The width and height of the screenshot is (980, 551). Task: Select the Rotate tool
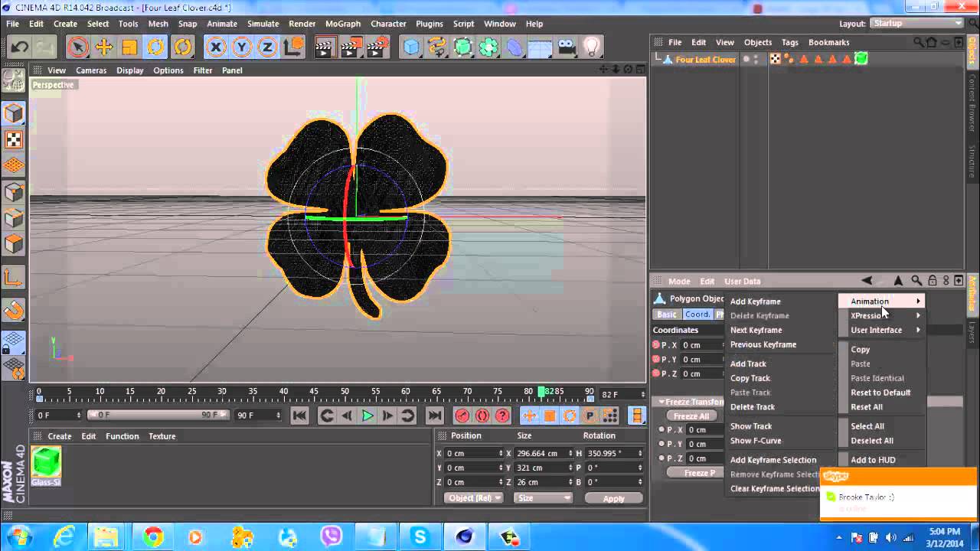click(x=155, y=47)
